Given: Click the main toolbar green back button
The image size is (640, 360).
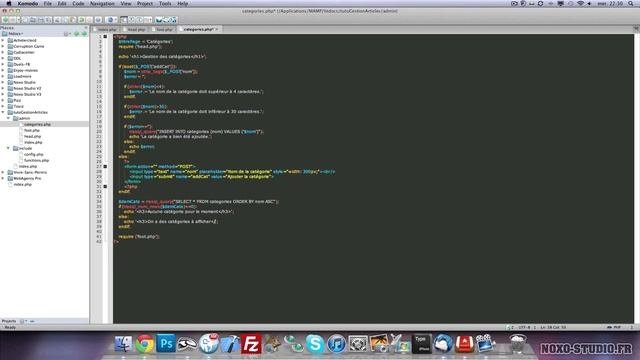Looking at the screenshot, I should (x=5, y=20).
